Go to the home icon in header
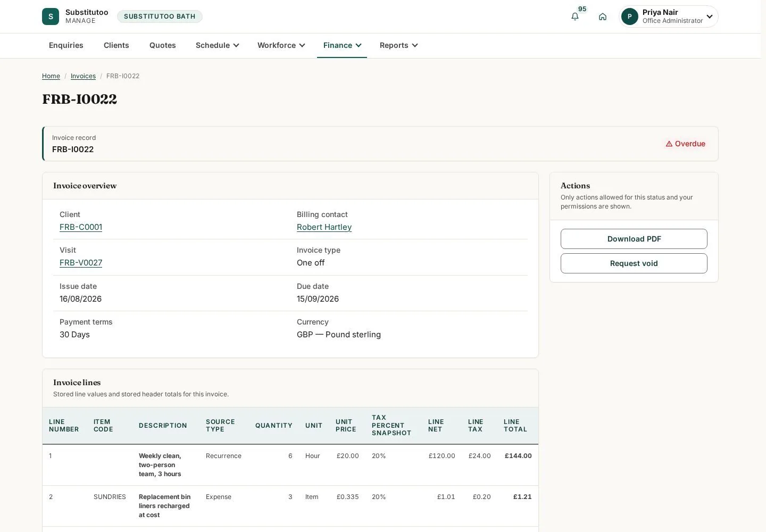The height and width of the screenshot is (532, 766). (603, 16)
